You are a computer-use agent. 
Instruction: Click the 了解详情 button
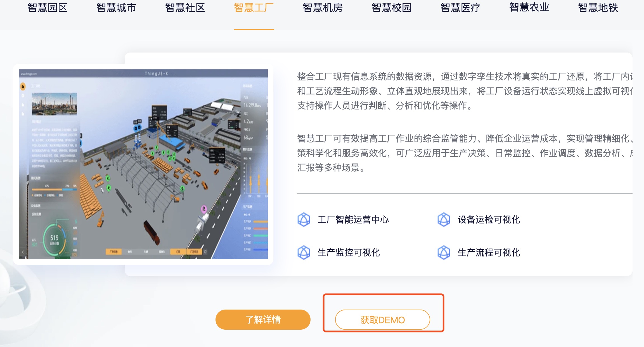click(x=263, y=319)
